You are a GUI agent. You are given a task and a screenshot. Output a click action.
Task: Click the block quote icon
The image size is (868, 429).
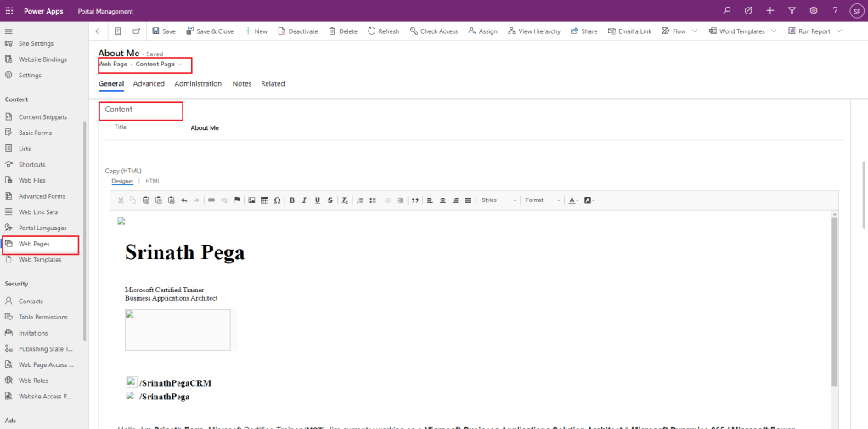tap(415, 200)
